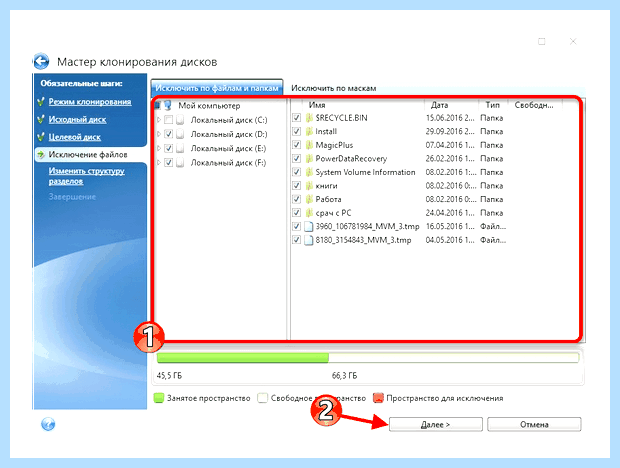Image resolution: width=620 pixels, height=468 pixels.
Task: Open Изменить структуру разделов link
Action: click(x=87, y=176)
